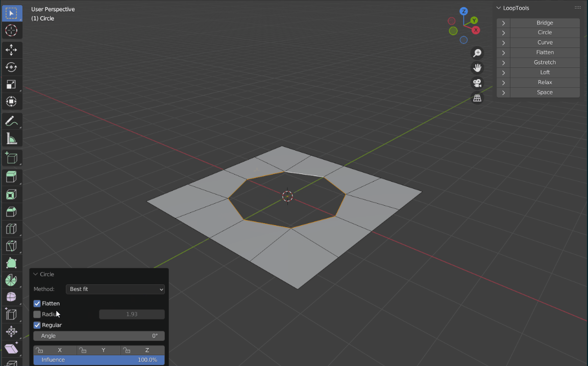Toggle the Y axis lock
The image size is (588, 366).
pyautogui.click(x=99, y=350)
